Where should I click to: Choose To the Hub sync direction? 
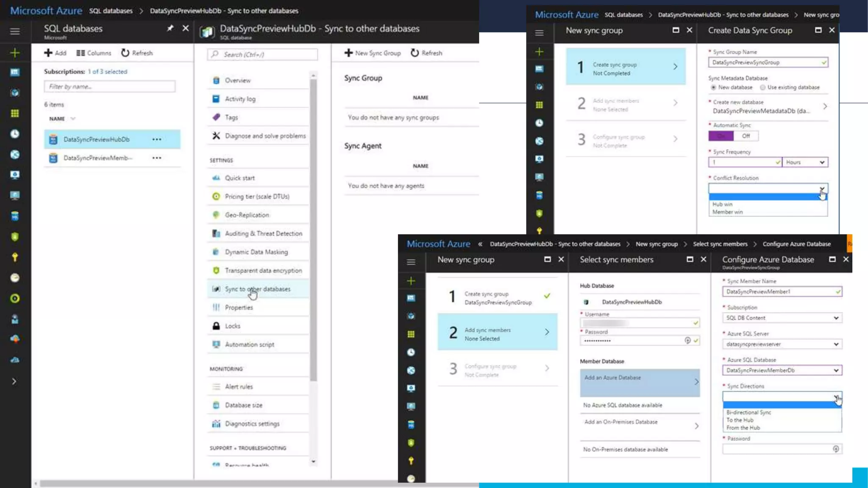(x=782, y=420)
